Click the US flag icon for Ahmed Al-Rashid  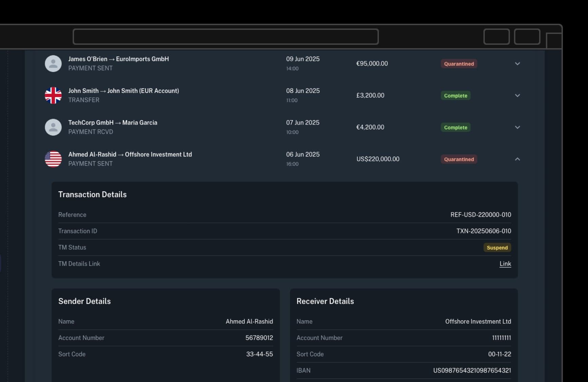(x=53, y=159)
